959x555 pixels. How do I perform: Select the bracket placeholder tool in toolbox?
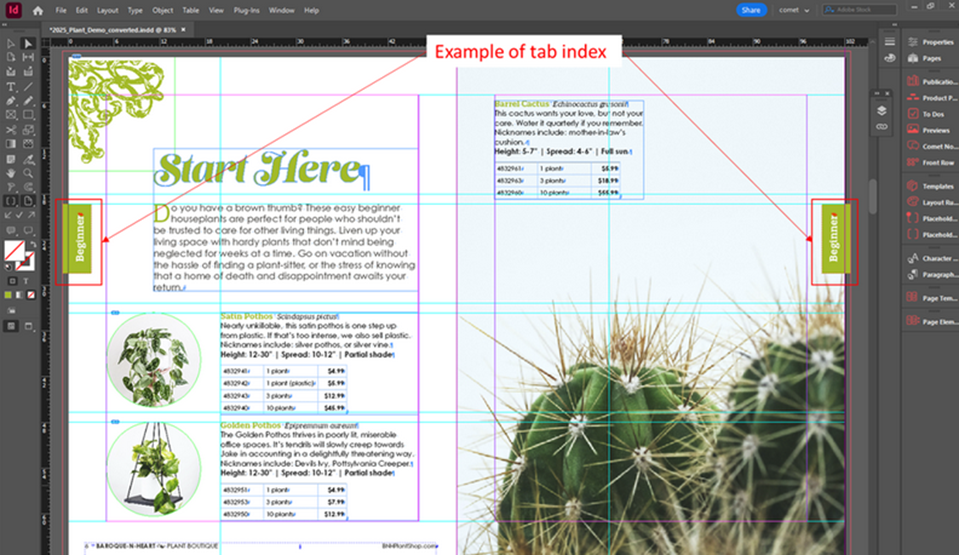pyautogui.click(x=11, y=201)
